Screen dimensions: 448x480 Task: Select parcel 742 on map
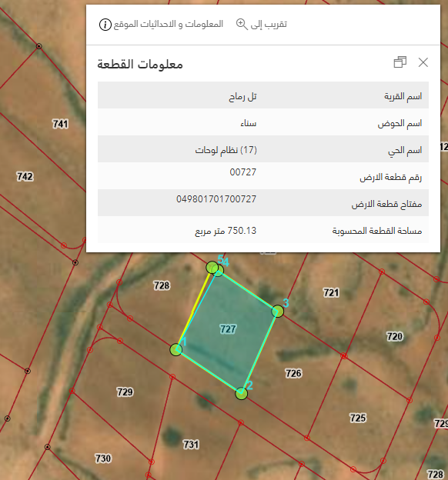(25, 177)
